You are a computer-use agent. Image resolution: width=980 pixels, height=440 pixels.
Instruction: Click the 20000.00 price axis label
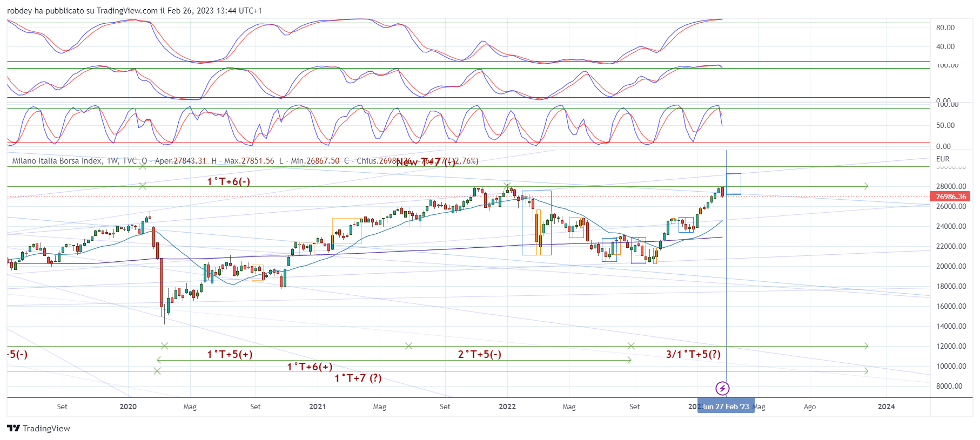[951, 266]
